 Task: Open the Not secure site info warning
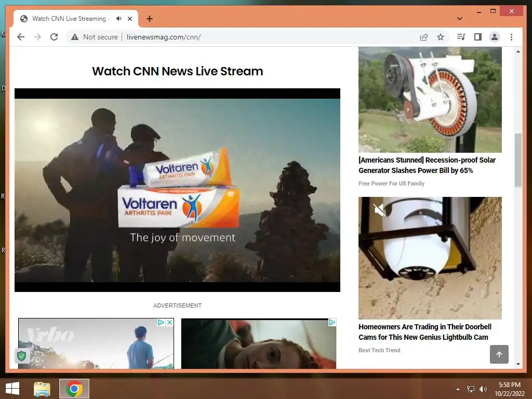(x=95, y=37)
